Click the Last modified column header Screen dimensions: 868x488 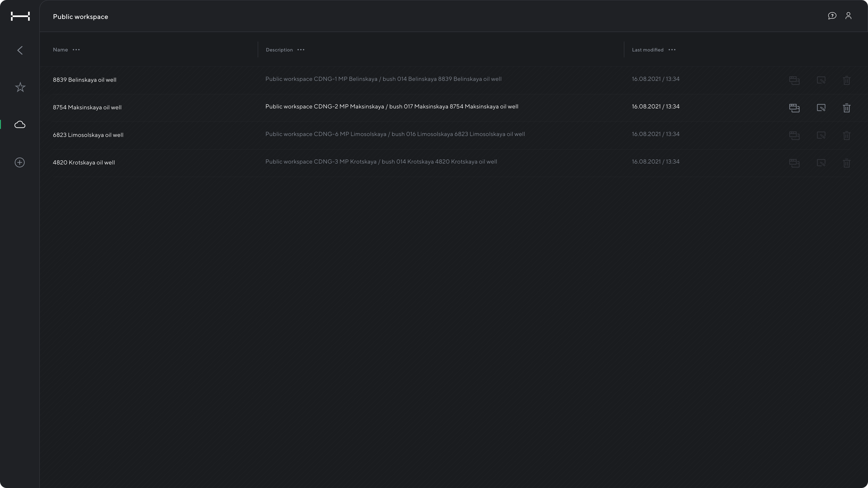[x=647, y=50]
